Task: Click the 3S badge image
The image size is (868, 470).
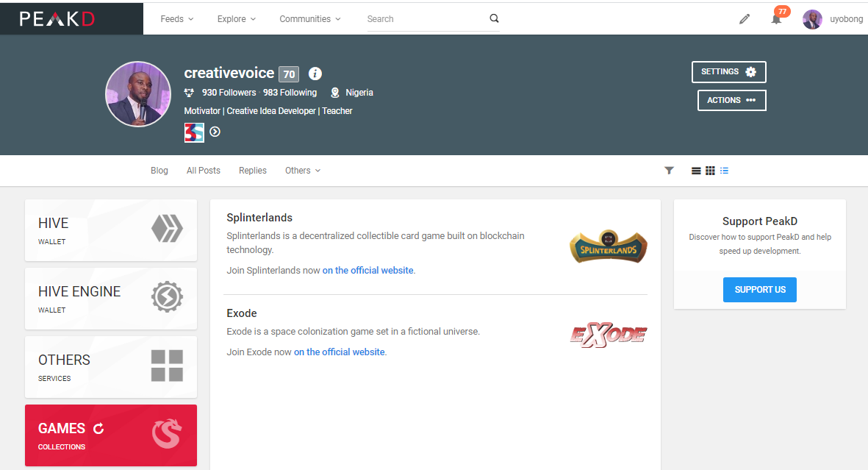Action: (x=194, y=132)
